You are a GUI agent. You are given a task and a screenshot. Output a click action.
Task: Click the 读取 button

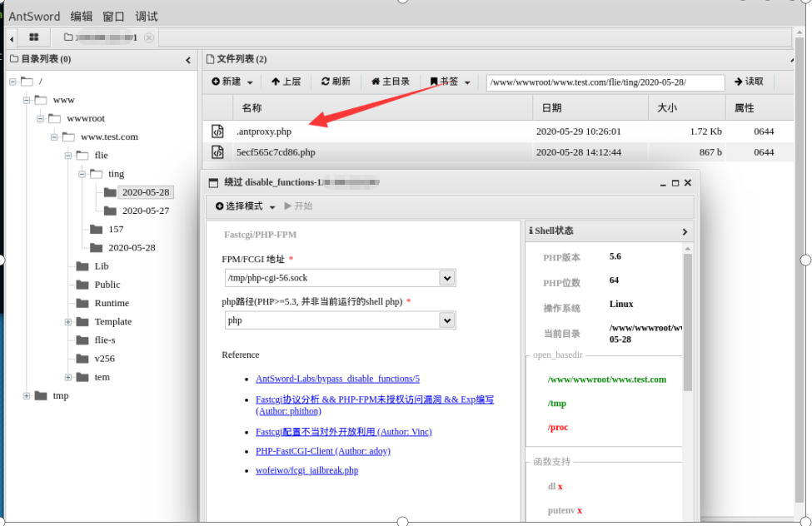pyautogui.click(x=750, y=82)
